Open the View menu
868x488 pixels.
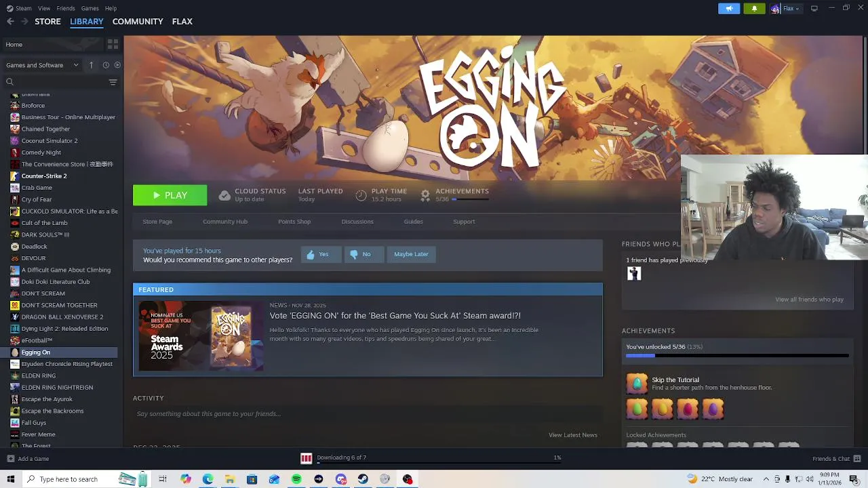(x=44, y=8)
